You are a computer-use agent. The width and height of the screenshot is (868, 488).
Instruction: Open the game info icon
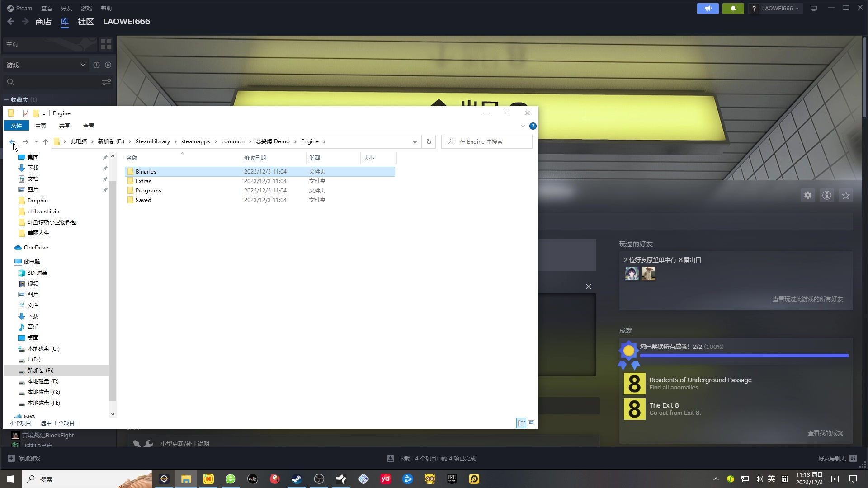[827, 195]
